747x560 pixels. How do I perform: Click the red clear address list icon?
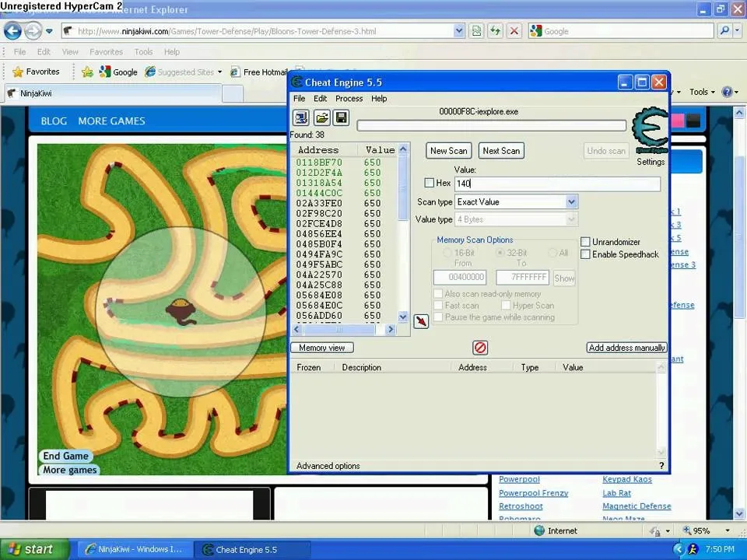point(480,348)
